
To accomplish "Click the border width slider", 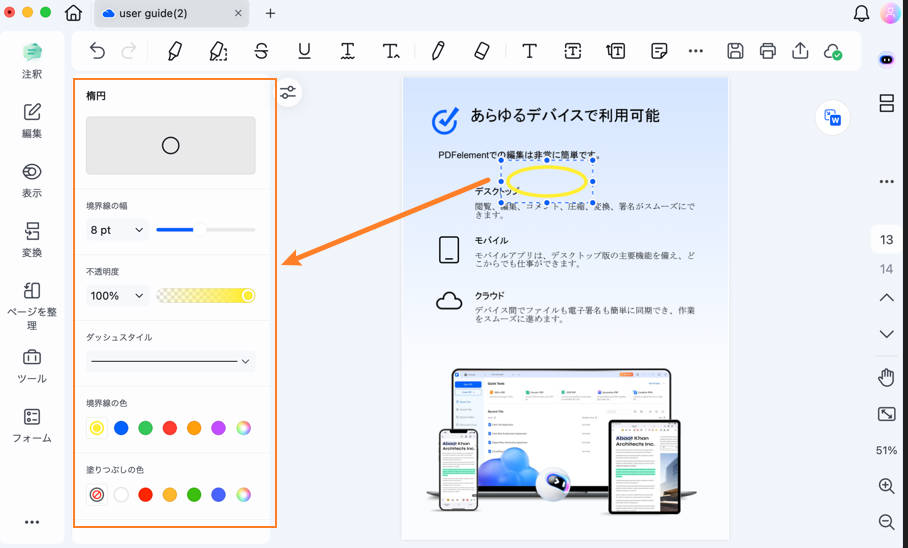I will tap(205, 230).
